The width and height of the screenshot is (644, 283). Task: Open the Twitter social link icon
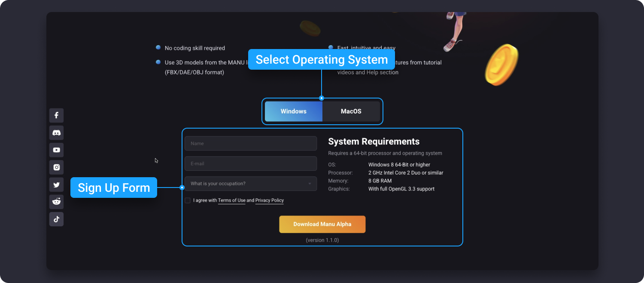pyautogui.click(x=56, y=185)
